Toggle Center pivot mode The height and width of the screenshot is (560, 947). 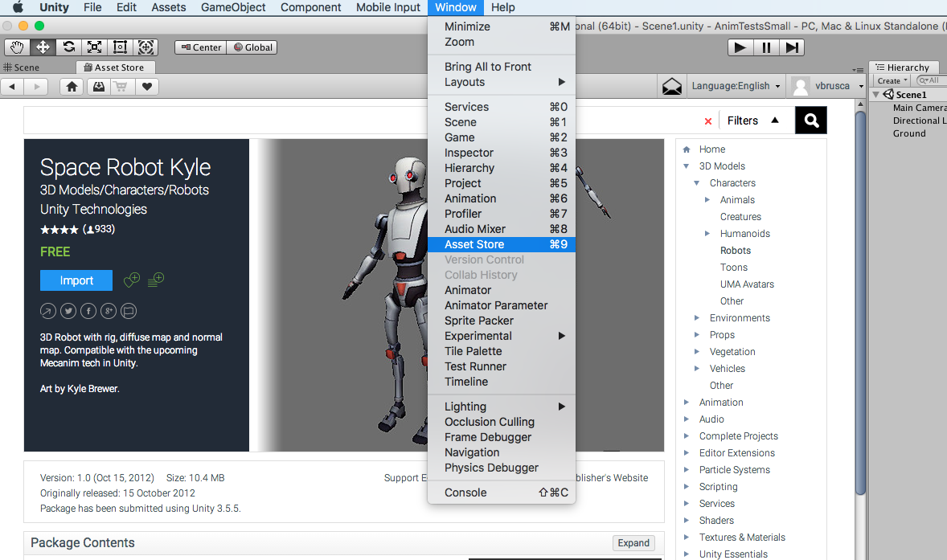coord(200,47)
